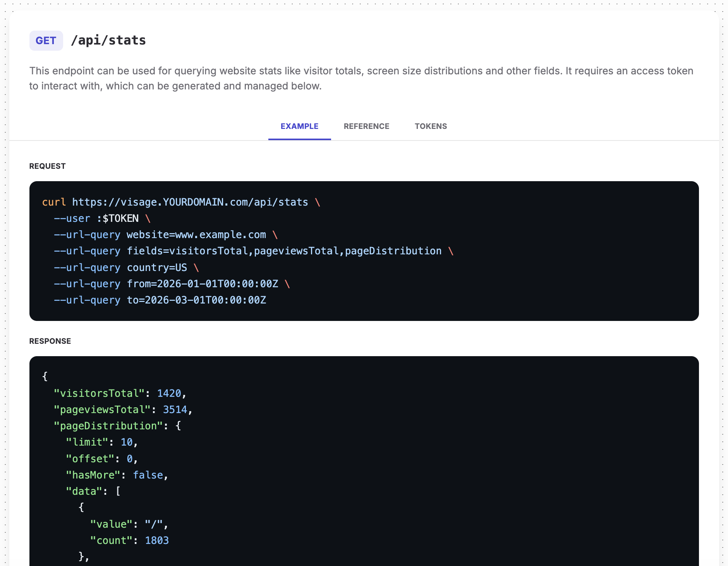The image size is (728, 566).
Task: Click the 'country=US' query parameter
Action: (x=157, y=268)
